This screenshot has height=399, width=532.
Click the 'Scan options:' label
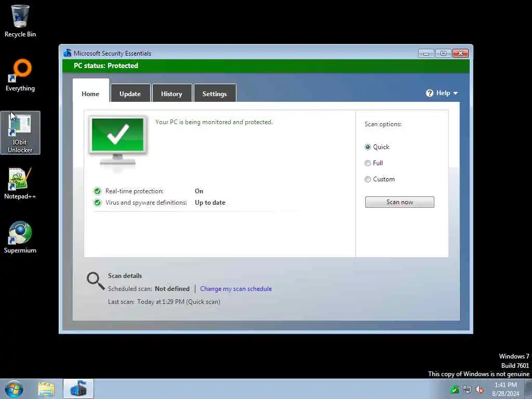point(383,124)
